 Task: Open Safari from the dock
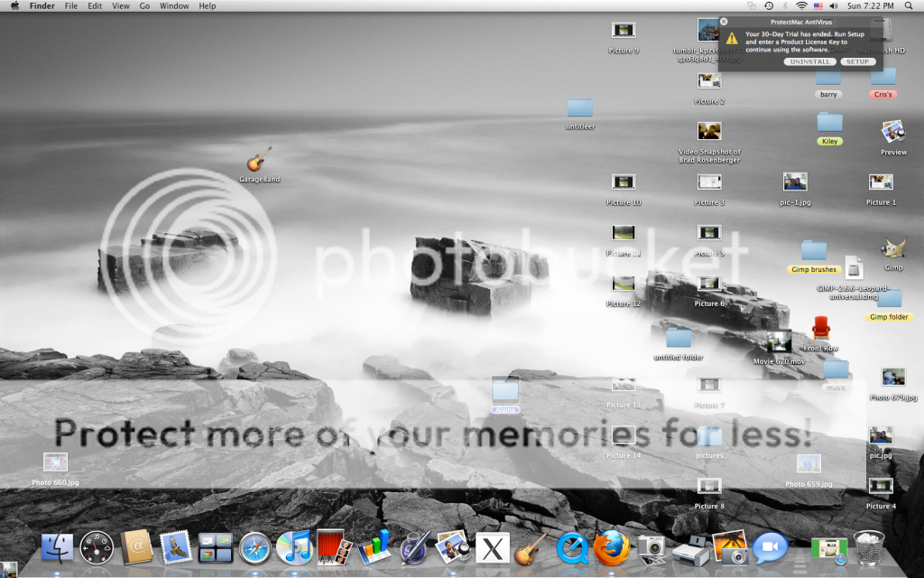click(x=255, y=547)
